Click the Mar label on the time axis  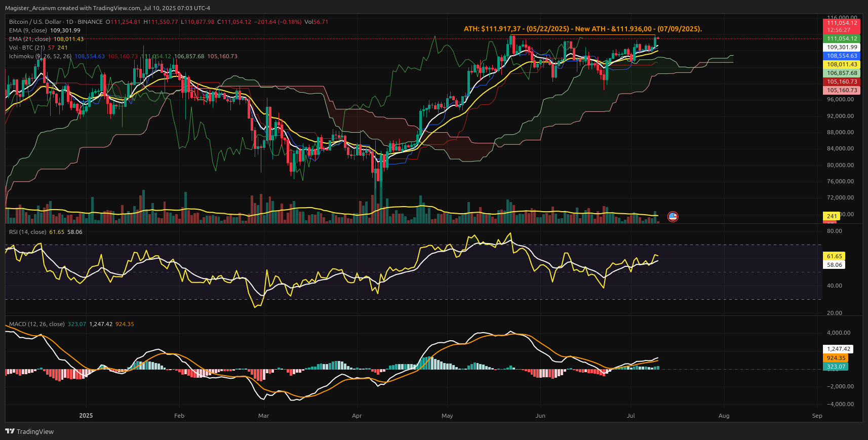tap(263, 416)
